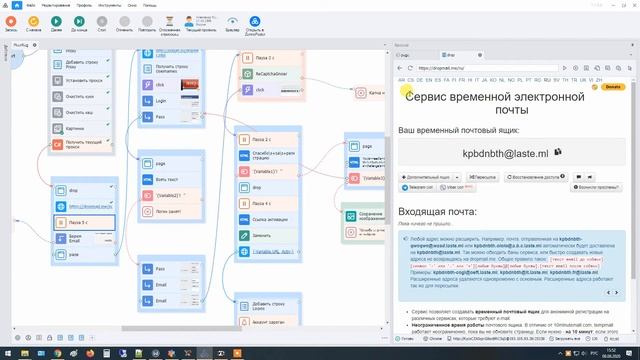Click the Variable.URL_Activ link in node

coord(273,251)
